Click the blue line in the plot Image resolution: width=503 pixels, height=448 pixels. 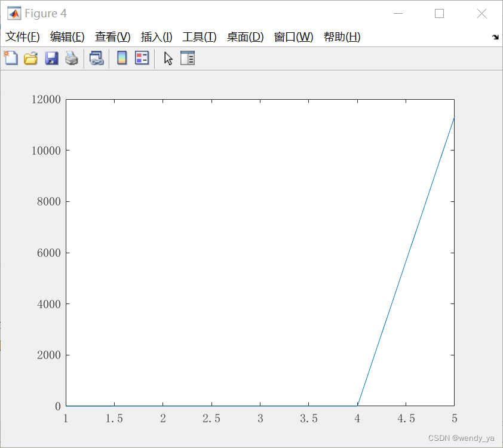(x=406, y=262)
